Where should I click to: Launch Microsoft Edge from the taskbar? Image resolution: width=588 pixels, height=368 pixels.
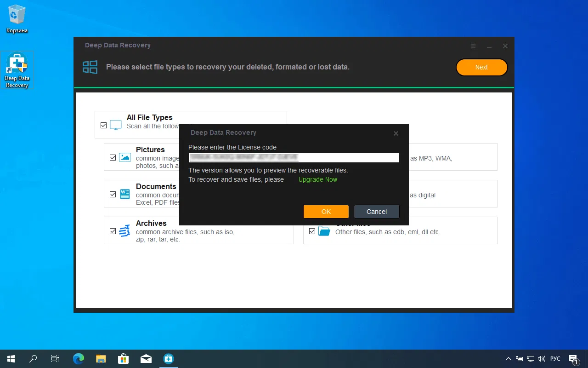pyautogui.click(x=79, y=359)
